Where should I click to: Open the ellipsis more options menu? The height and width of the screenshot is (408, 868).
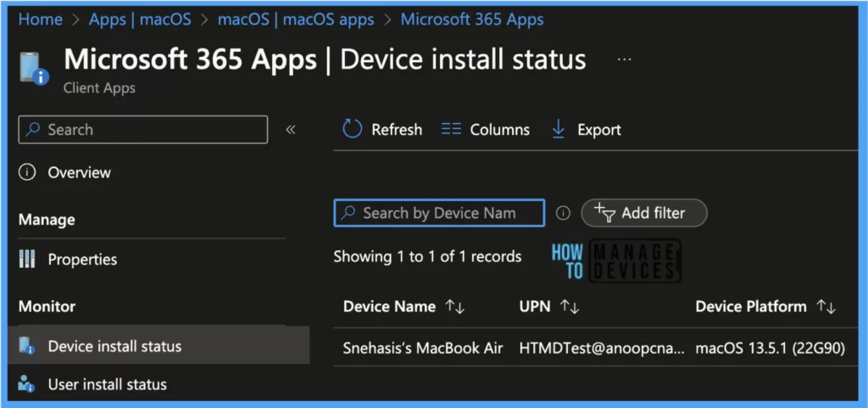click(624, 59)
